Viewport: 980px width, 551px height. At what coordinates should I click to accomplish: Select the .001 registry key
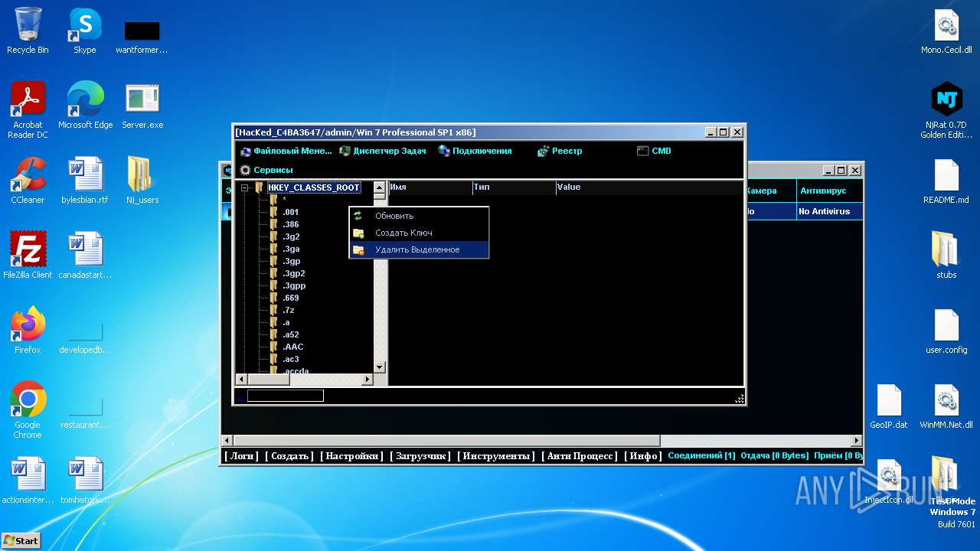(290, 212)
